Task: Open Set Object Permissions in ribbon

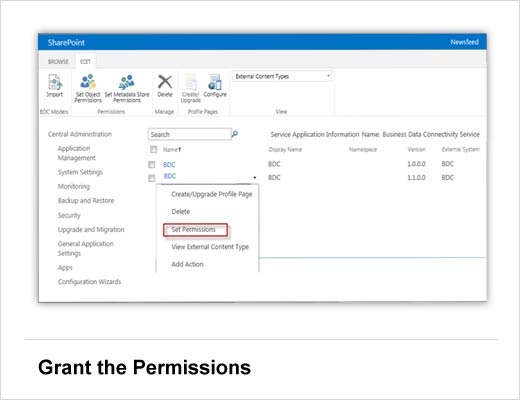Action: 88,88
